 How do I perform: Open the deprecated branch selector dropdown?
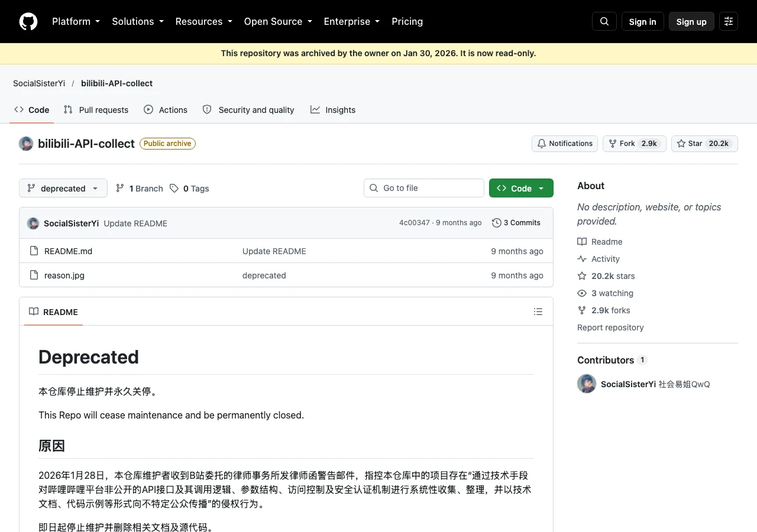tap(63, 188)
